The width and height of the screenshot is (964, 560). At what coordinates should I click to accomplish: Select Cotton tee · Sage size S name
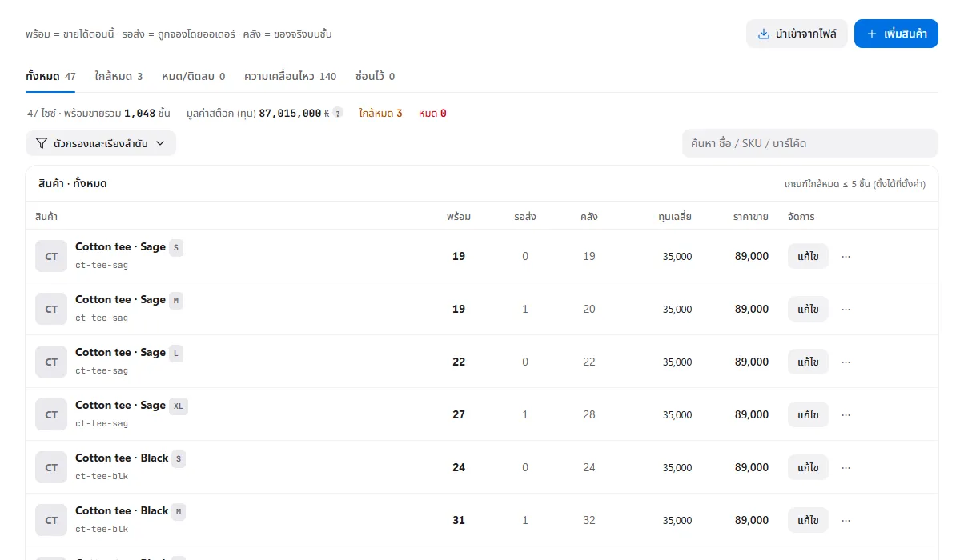[x=120, y=247]
